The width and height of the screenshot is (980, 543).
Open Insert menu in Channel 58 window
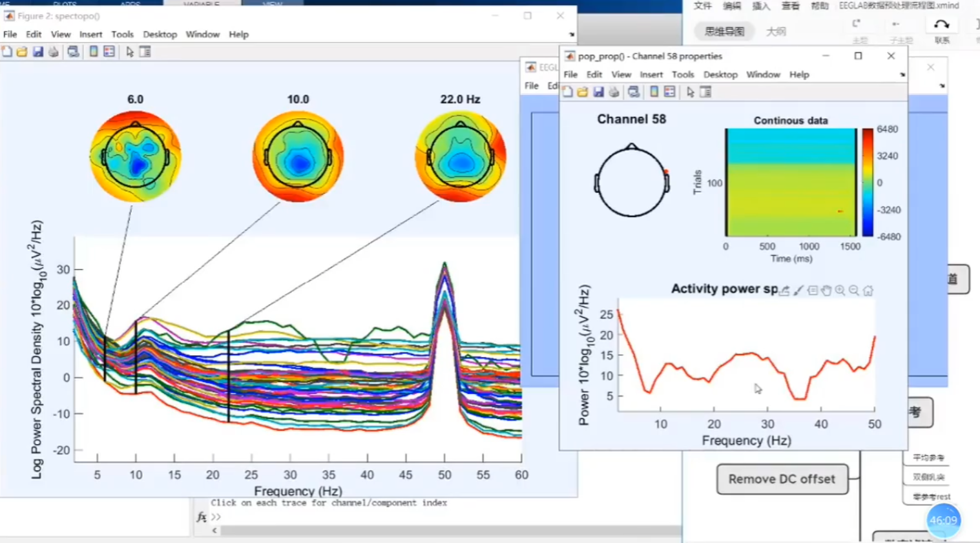click(651, 75)
